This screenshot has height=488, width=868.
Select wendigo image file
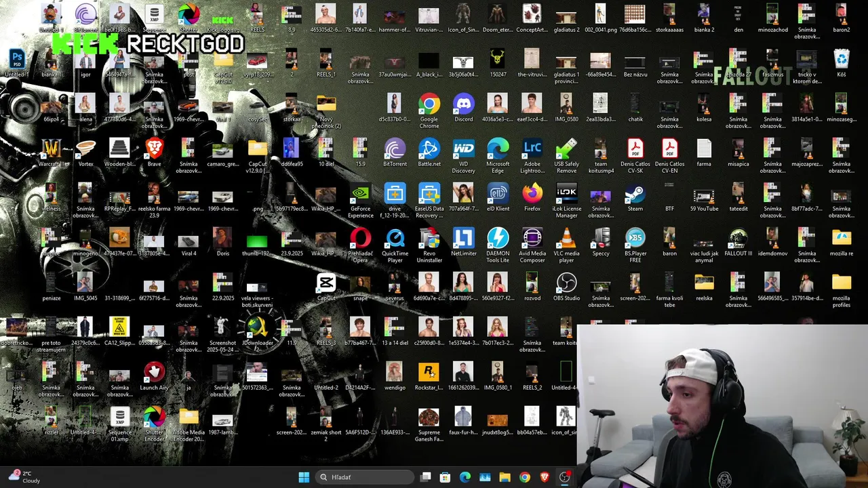(395, 377)
